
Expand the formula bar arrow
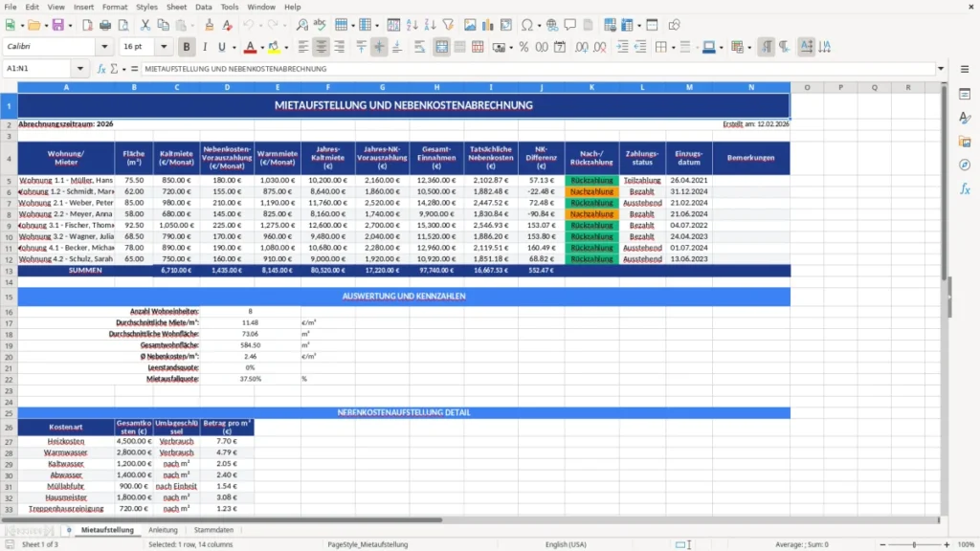[x=941, y=69]
